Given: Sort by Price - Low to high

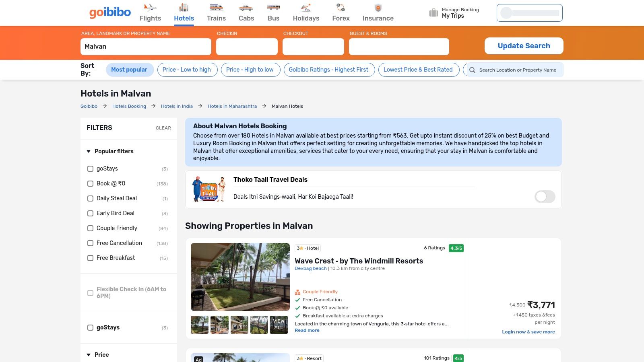Looking at the screenshot, I should [187, 70].
